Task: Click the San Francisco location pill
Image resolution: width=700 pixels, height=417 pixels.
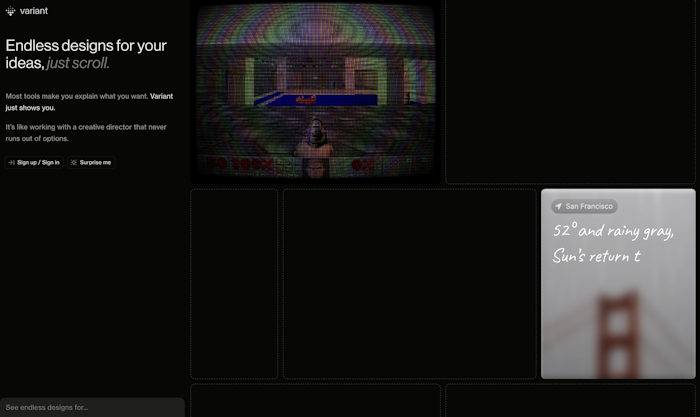Action: click(x=584, y=206)
